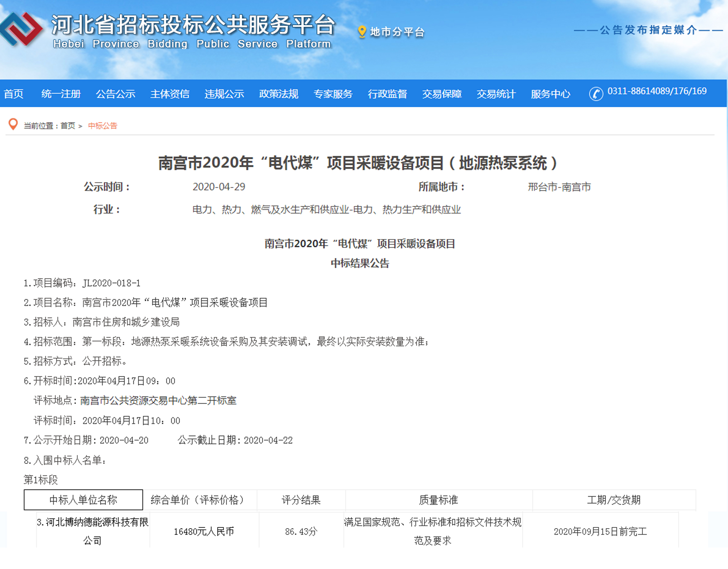The height and width of the screenshot is (569, 728).
Task: Click the region value 邢台市-南宫市
Action: (559, 187)
